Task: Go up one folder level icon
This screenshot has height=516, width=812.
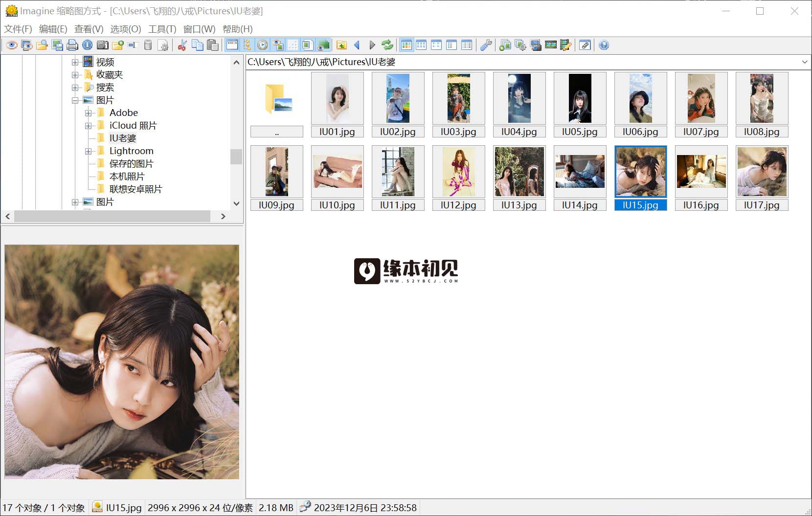Action: pyautogui.click(x=341, y=45)
